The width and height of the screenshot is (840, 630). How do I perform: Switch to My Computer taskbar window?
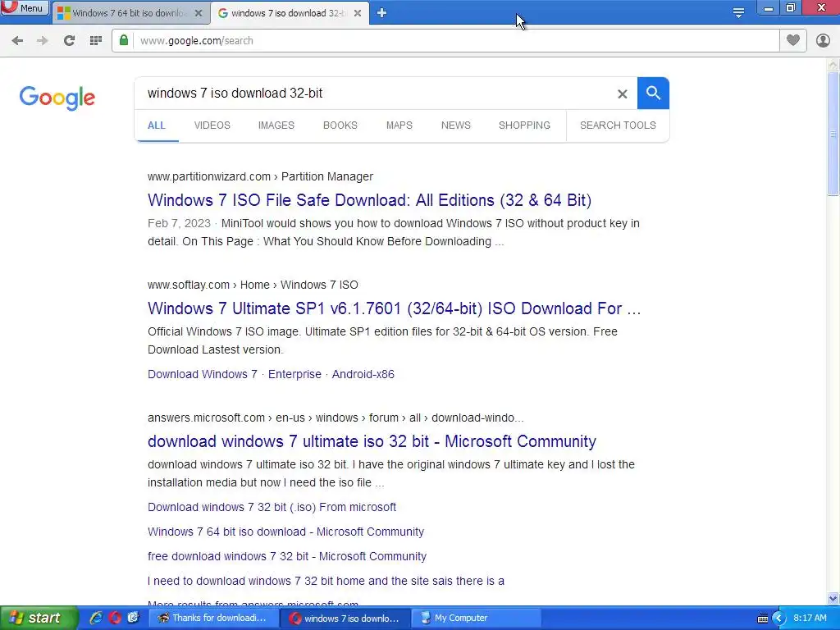(x=477, y=619)
